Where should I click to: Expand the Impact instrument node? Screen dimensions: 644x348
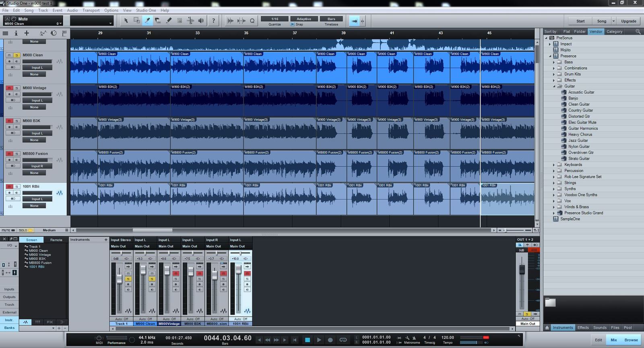point(550,44)
